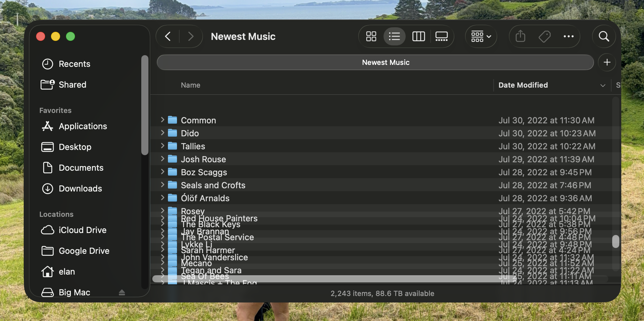644x321 pixels.
Task: Eject the Big Mac volume
Action: point(122,292)
